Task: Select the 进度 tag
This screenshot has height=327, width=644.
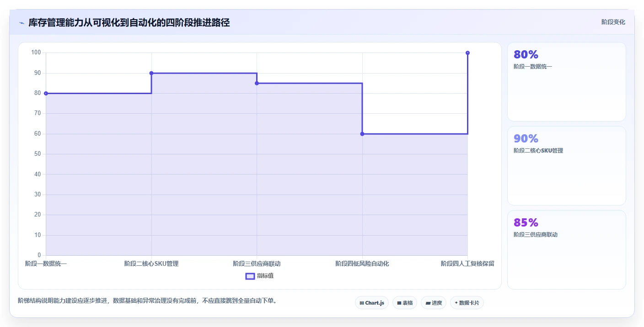Action: coord(434,303)
